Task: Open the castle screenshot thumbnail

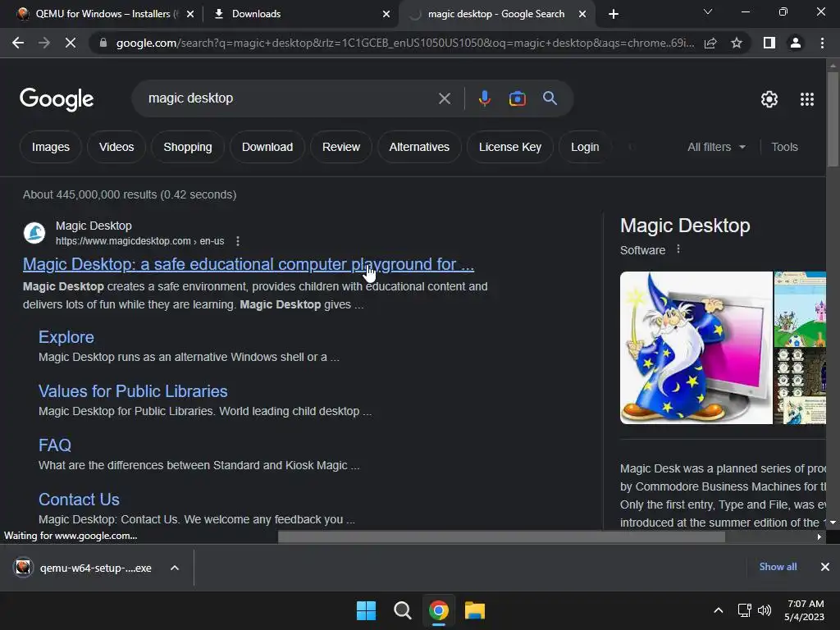Action: [800, 309]
